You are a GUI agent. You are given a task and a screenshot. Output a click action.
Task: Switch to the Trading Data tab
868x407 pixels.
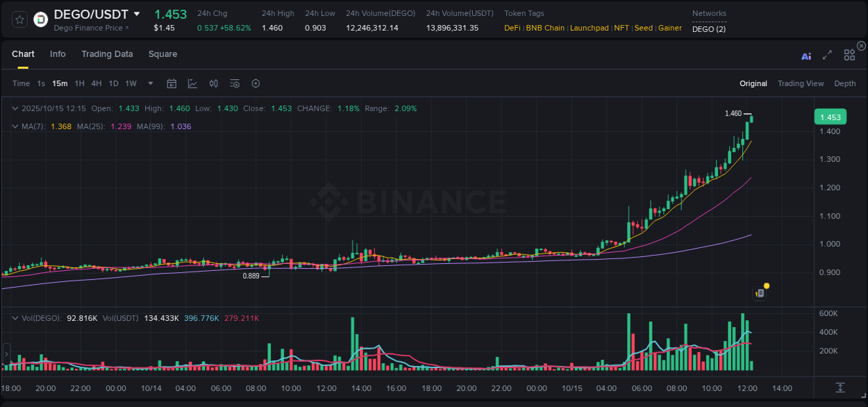[107, 54]
